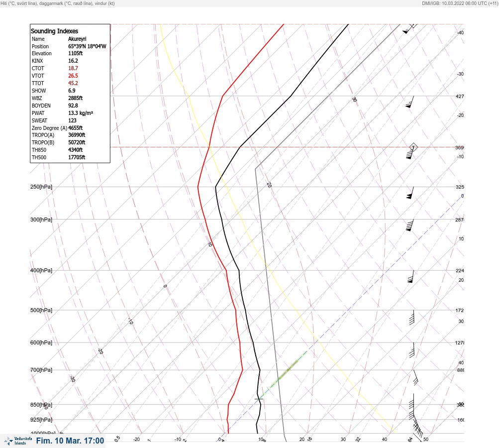Click the wind barb on the 250hPa line
The height and width of the screenshot is (448, 499).
click(x=410, y=193)
